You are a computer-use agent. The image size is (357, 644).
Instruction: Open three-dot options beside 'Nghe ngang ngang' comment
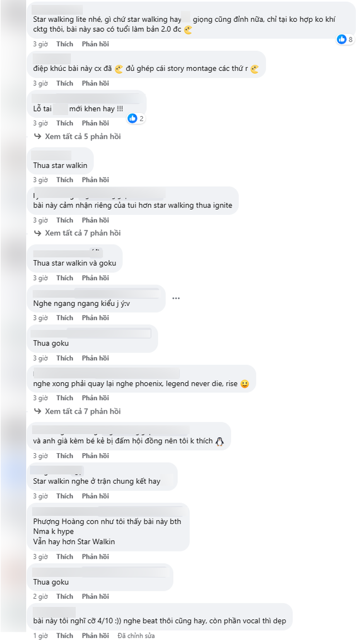coord(176,298)
